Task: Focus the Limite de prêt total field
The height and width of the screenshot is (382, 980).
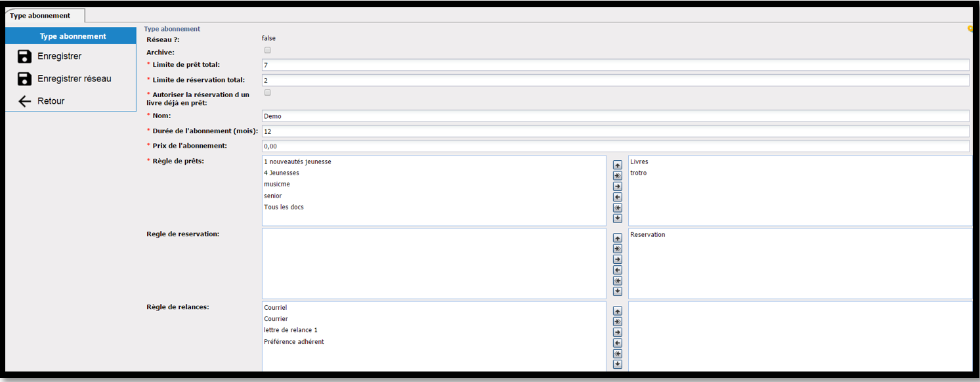Action: pyautogui.click(x=616, y=65)
